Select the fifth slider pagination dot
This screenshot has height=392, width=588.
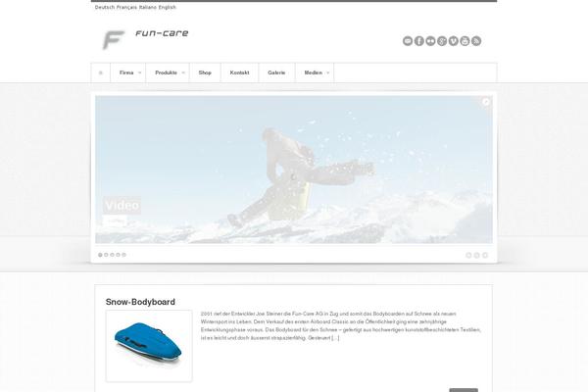pyautogui.click(x=124, y=255)
